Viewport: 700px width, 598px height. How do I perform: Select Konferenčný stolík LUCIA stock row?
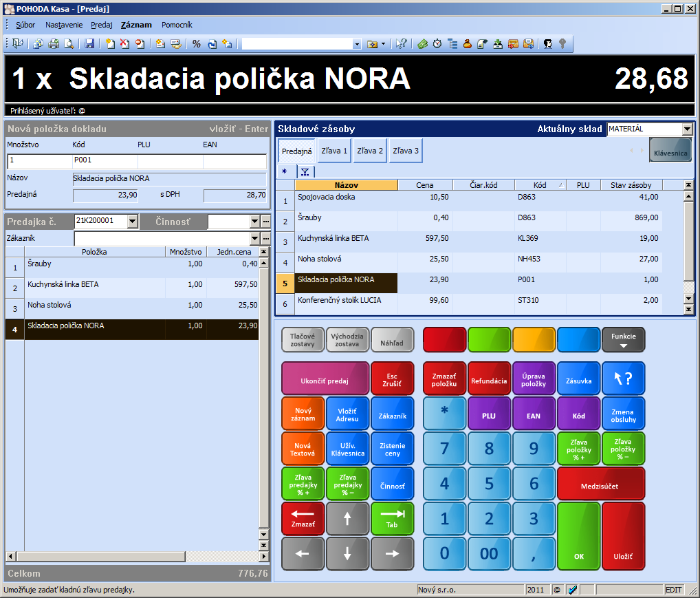tap(469, 304)
